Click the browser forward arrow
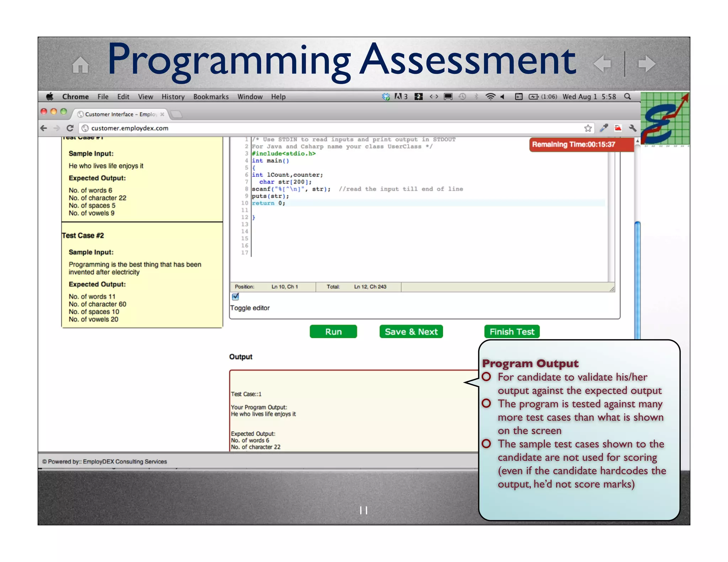 [x=57, y=128]
